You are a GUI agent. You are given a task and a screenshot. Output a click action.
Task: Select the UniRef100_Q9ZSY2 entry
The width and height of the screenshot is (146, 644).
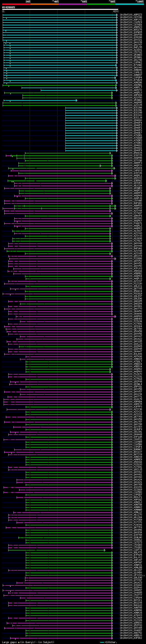[x=131, y=178]
